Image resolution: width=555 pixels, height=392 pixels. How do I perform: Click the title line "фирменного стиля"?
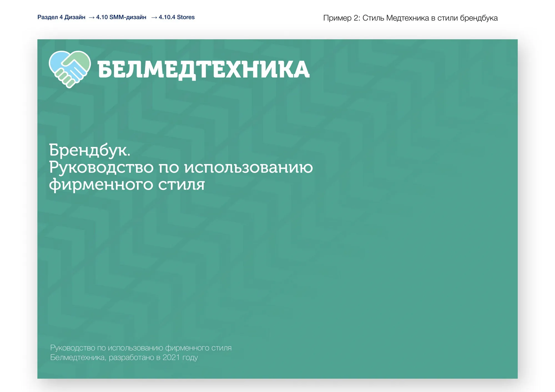pos(127,185)
